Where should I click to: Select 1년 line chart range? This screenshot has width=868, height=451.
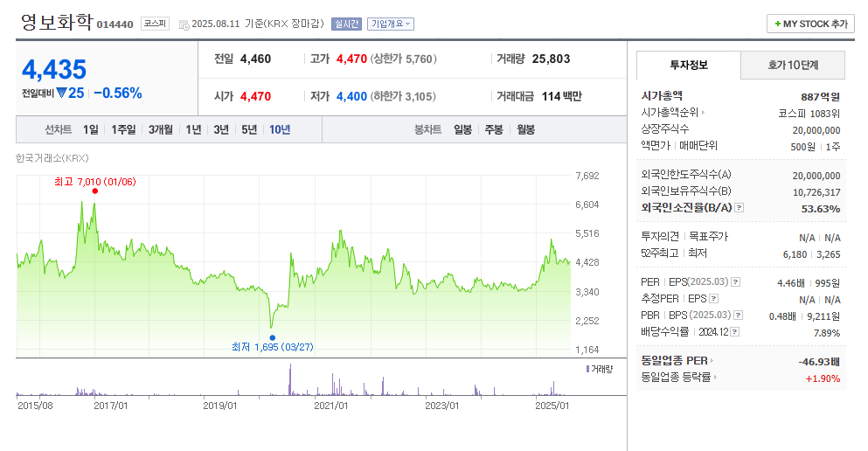click(193, 129)
